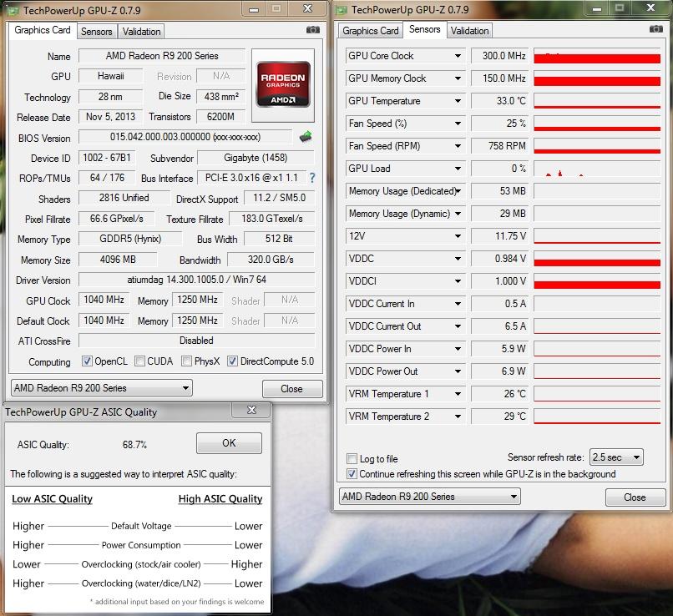Screen dimensions: 673x616
Task: Click OK in ASIC Quality dialog
Action: pos(229,442)
